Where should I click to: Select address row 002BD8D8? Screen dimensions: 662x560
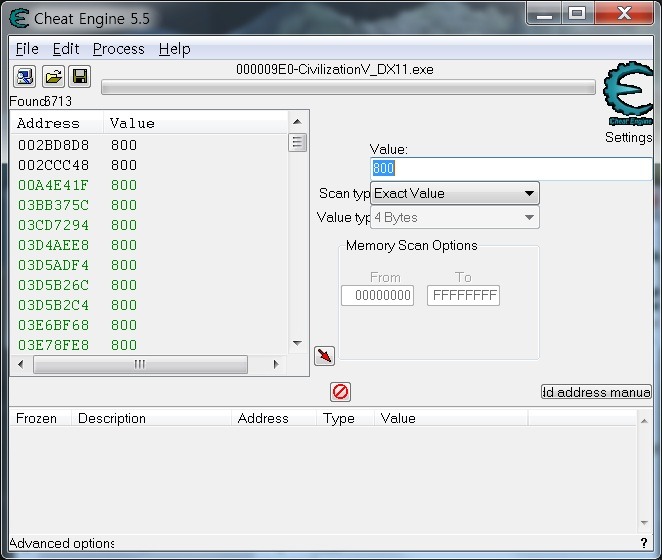point(149,145)
